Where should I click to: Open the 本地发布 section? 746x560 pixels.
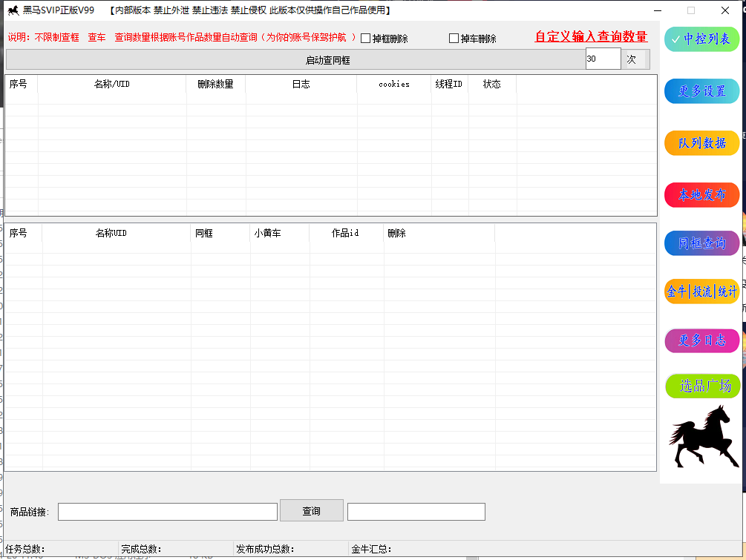[x=701, y=194]
